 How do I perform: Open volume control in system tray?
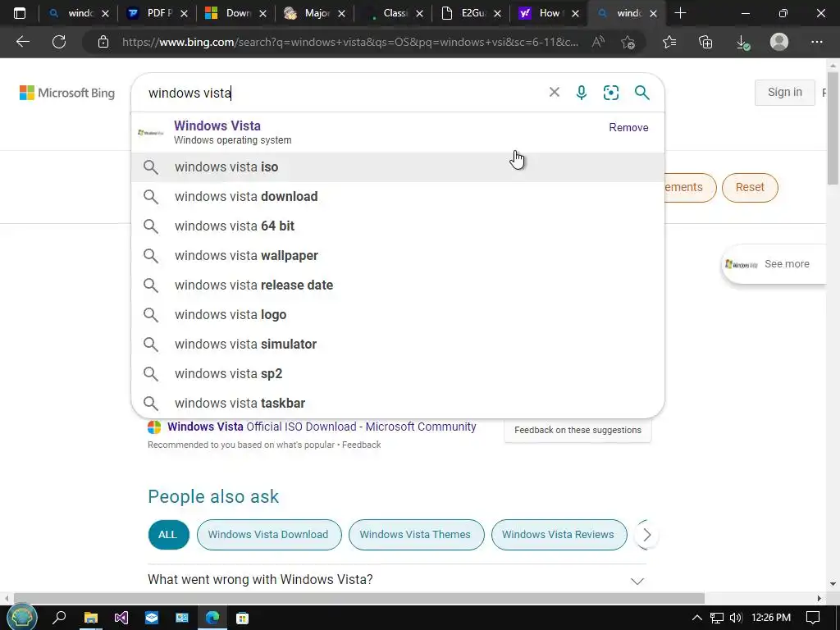click(x=736, y=618)
